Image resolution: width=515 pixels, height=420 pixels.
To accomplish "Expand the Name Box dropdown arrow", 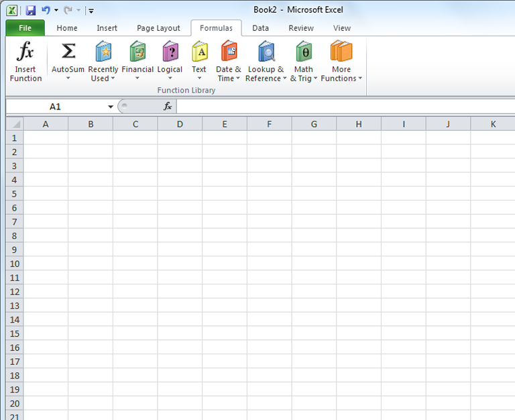I will (x=111, y=107).
